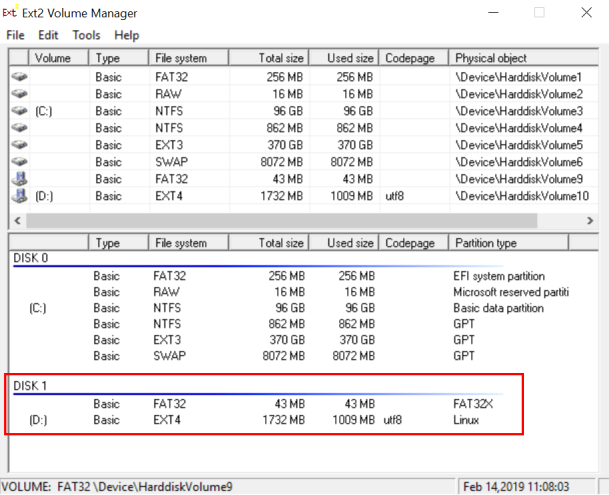Click EXT3 file system under DISK 0
The image size is (609, 495).
[167, 340]
